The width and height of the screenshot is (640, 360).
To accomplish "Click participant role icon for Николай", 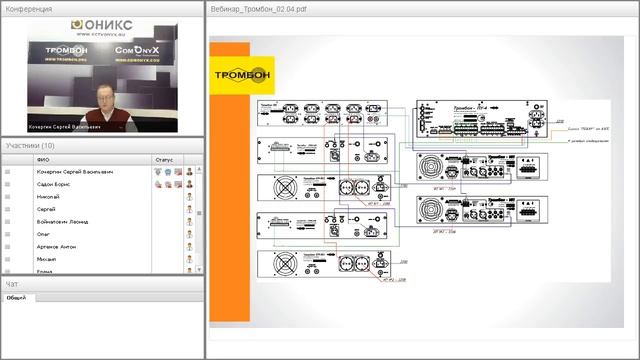I will click(x=189, y=197).
